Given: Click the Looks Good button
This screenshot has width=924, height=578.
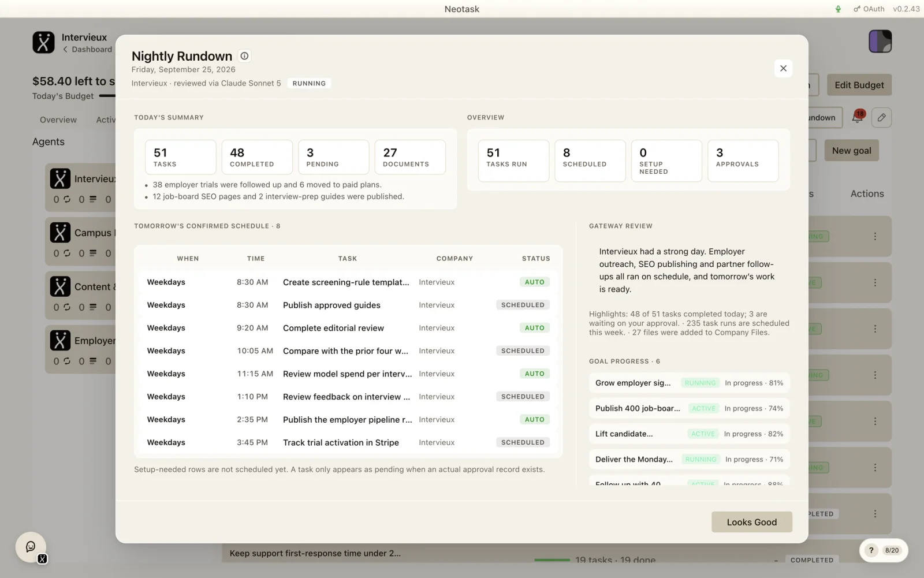Looking at the screenshot, I should (x=751, y=522).
